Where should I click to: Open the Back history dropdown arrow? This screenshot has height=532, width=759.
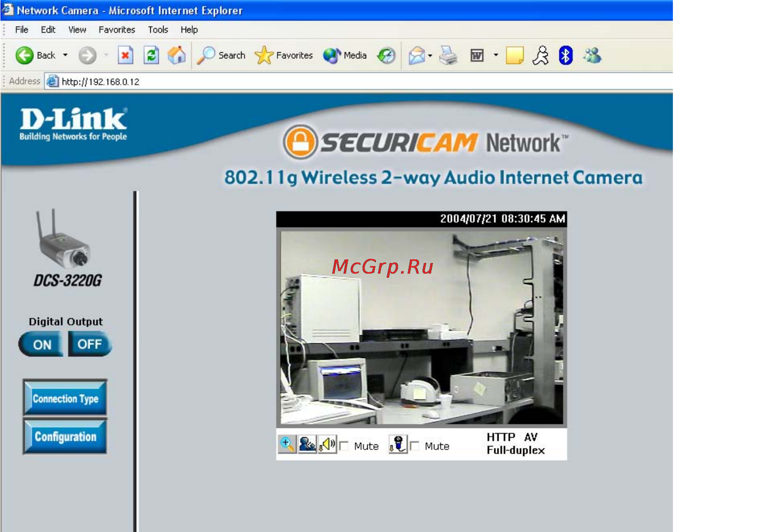pyautogui.click(x=65, y=55)
